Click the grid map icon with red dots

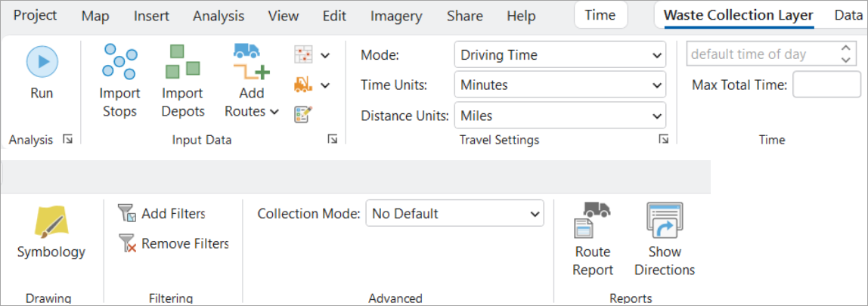click(303, 54)
